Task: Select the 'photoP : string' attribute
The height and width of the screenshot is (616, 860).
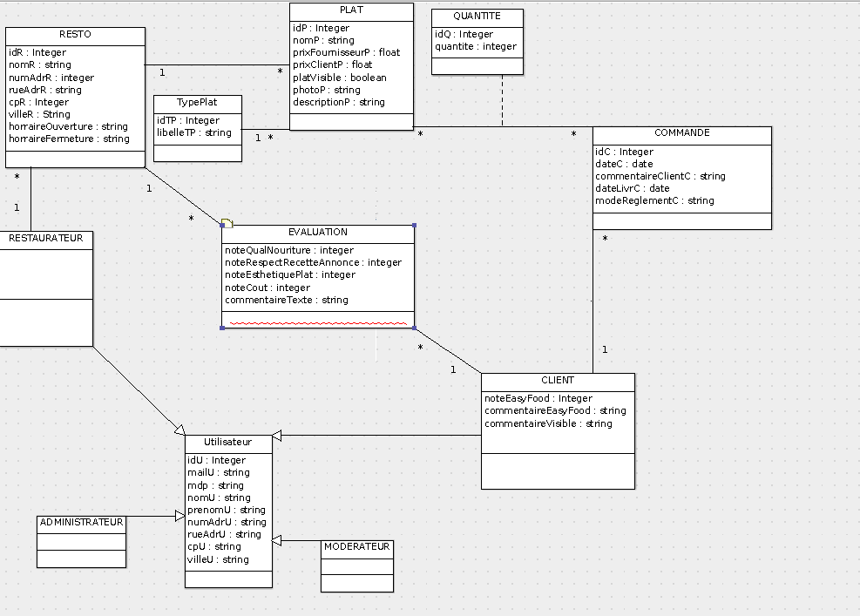Action: click(327, 90)
